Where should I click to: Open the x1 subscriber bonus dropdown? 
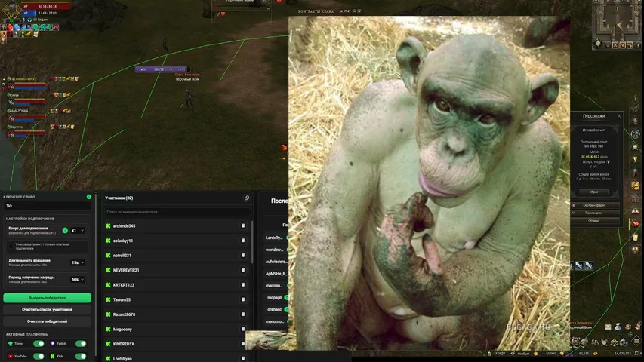[78, 230]
